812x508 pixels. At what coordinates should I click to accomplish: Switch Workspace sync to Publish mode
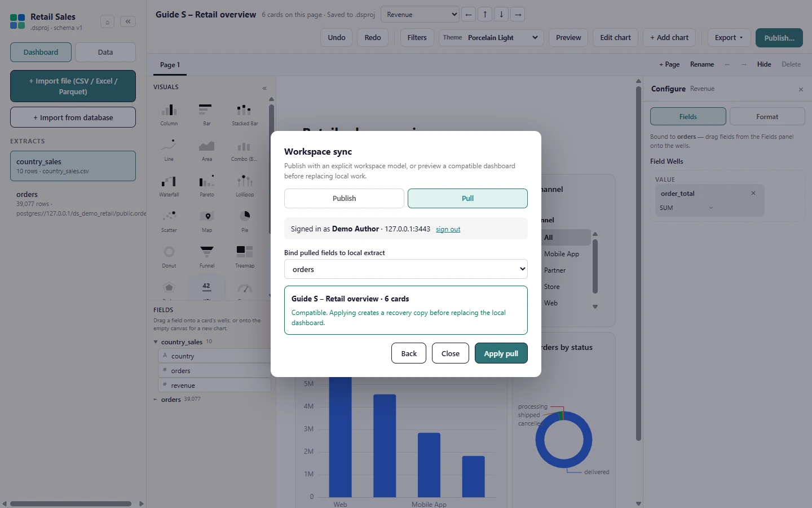coord(344,198)
